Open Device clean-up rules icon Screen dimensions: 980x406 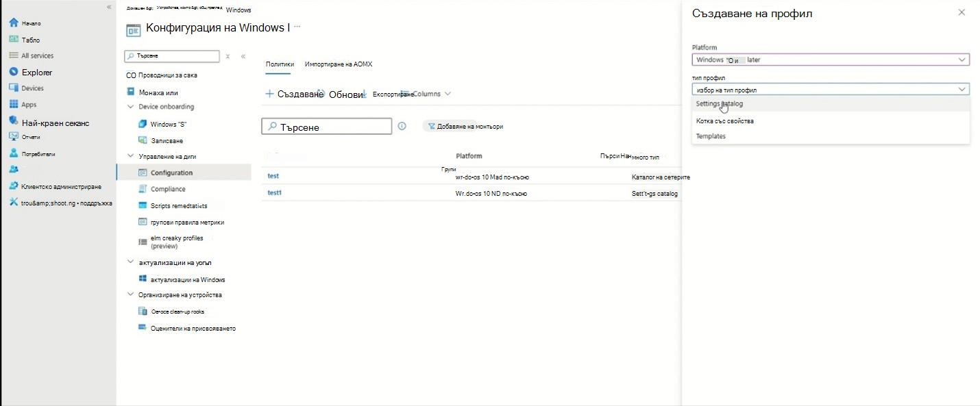143,311
